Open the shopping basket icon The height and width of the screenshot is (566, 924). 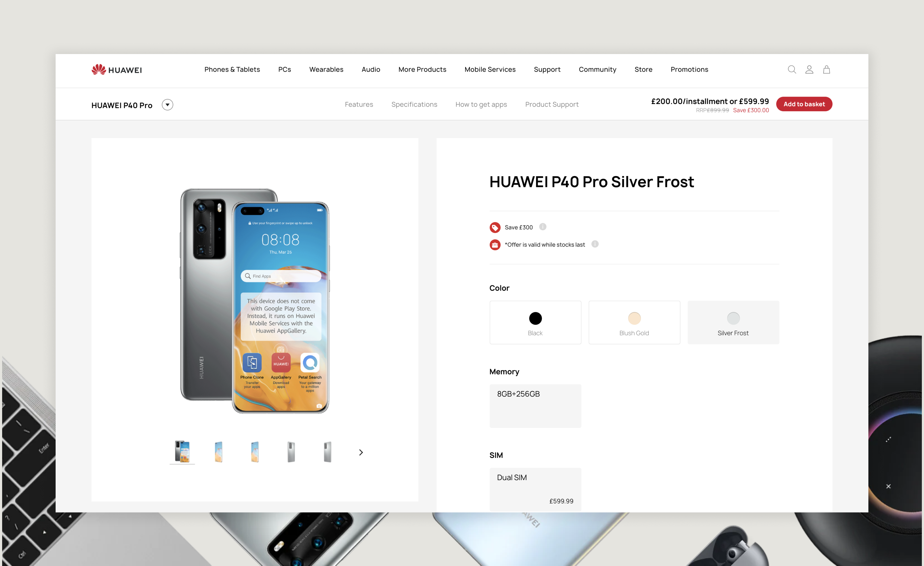pos(826,69)
